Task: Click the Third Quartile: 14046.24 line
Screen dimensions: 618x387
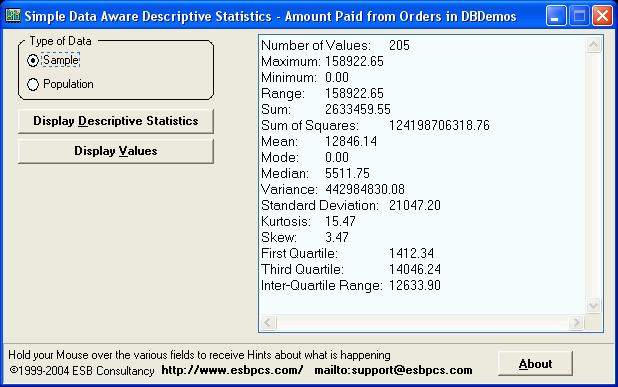Action: point(351,270)
